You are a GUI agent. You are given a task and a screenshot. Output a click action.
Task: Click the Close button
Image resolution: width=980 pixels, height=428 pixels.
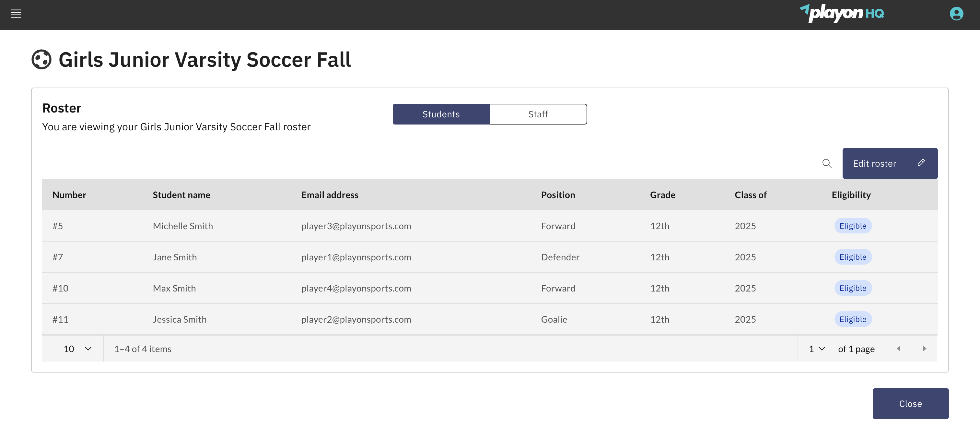coord(910,403)
